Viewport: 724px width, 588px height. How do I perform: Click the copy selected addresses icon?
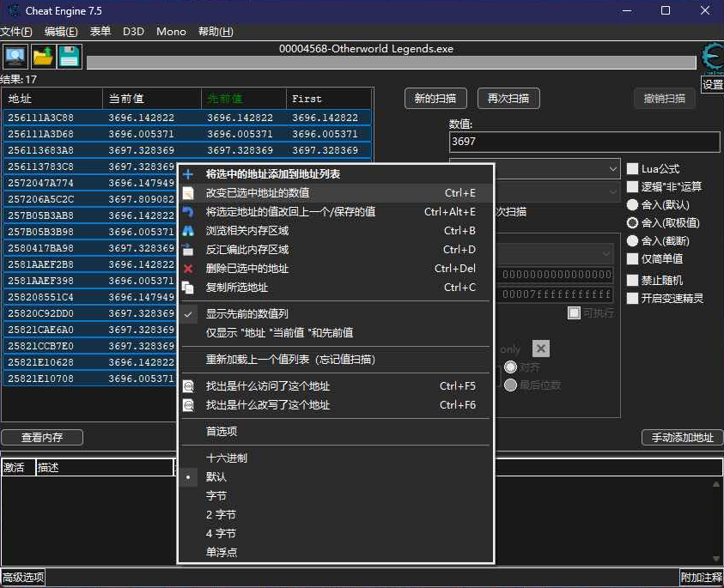(x=188, y=288)
